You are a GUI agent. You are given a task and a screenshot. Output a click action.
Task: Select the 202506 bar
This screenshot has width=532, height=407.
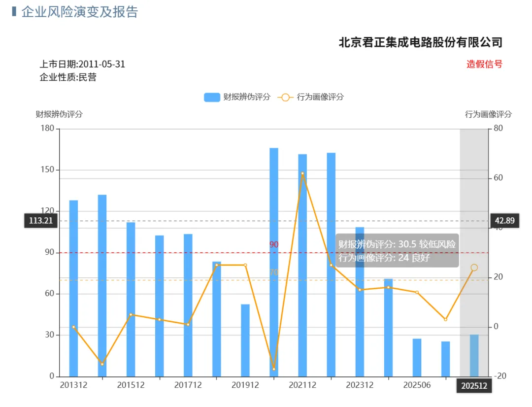point(417,357)
